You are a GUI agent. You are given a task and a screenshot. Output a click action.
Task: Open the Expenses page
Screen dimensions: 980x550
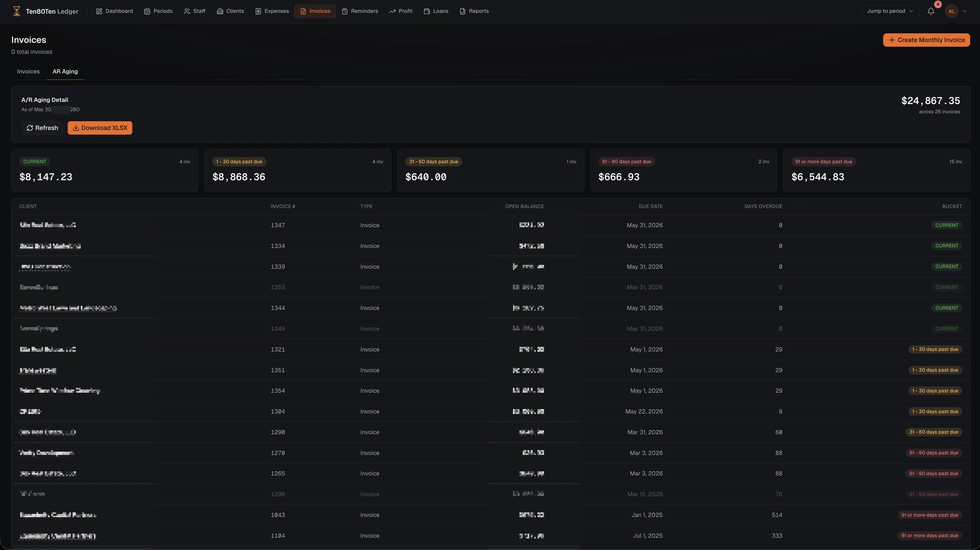(272, 11)
